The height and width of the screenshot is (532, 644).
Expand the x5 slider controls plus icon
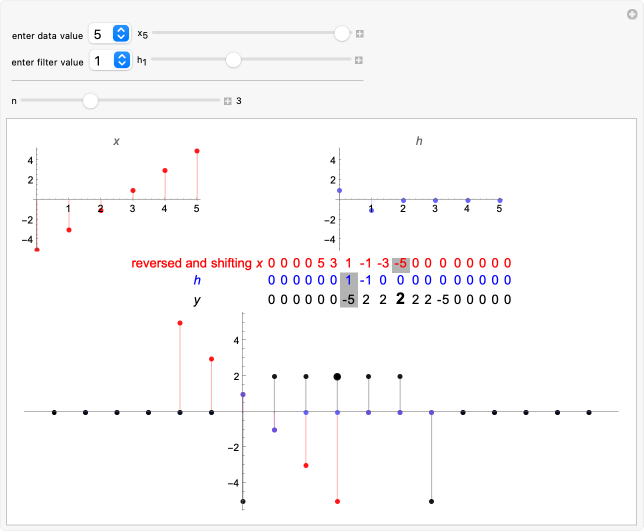coord(360,34)
